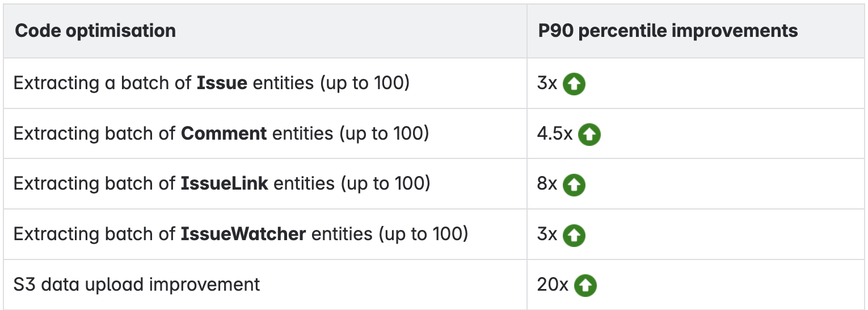Click the 8x value text
Viewport: 868px width, 310px height.
click(547, 184)
